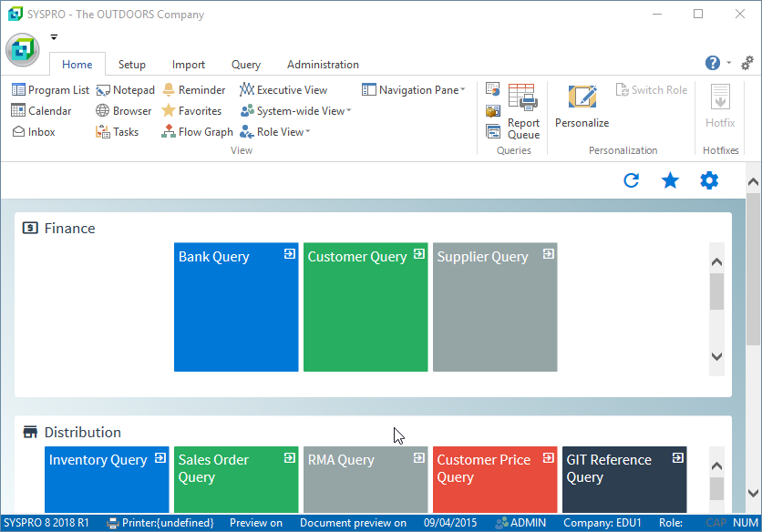Image resolution: width=762 pixels, height=532 pixels.
Task: Refresh the dashboard view
Action: 631,180
